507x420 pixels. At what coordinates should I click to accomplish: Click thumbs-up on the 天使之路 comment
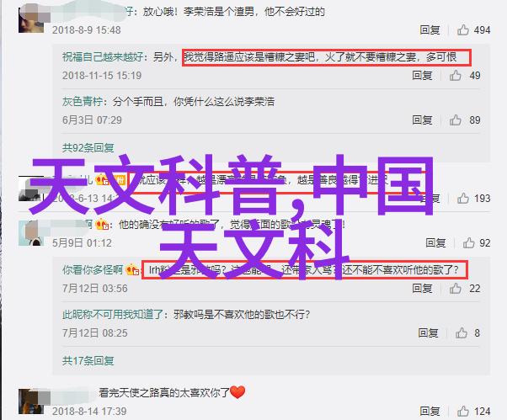tap(462, 411)
